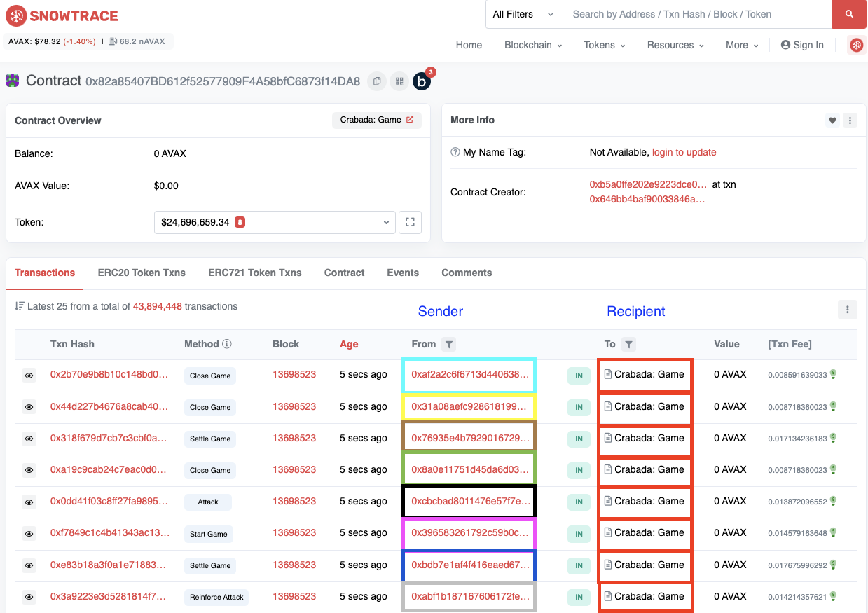
Task: Open the Blockscan chat icon with badge 3
Action: (422, 81)
